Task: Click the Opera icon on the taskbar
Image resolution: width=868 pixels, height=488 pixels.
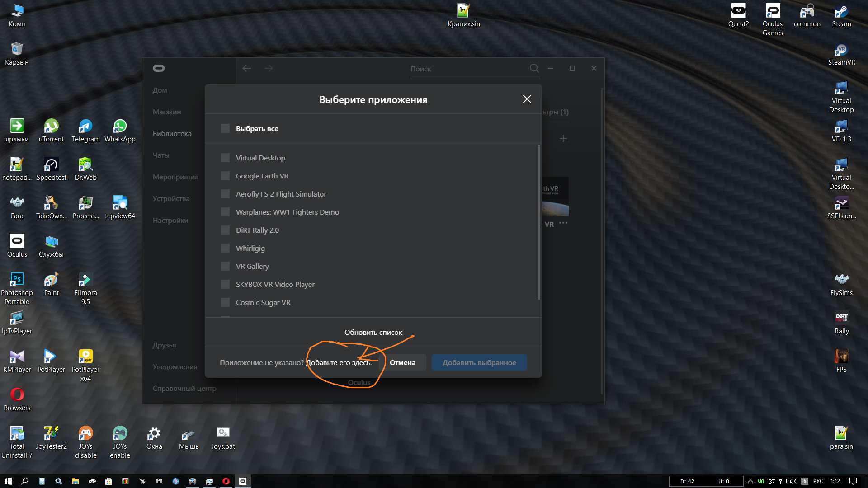Action: pyautogui.click(x=226, y=481)
